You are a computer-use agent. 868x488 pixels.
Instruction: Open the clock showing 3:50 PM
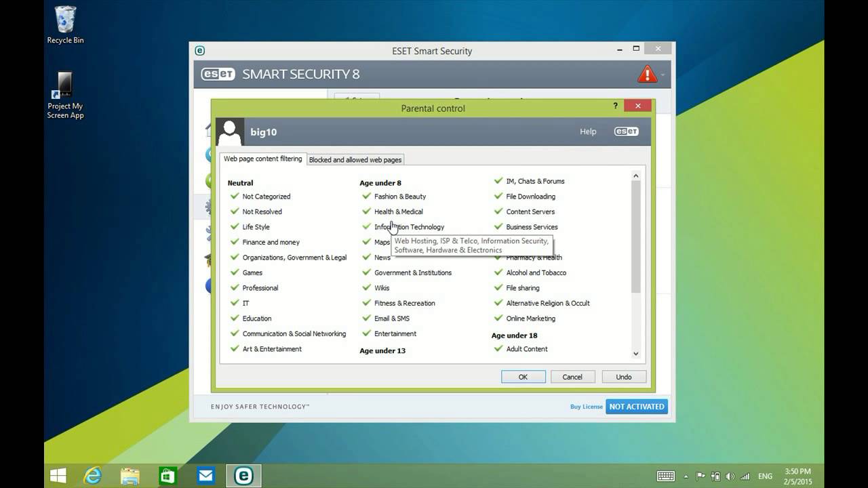(x=797, y=476)
